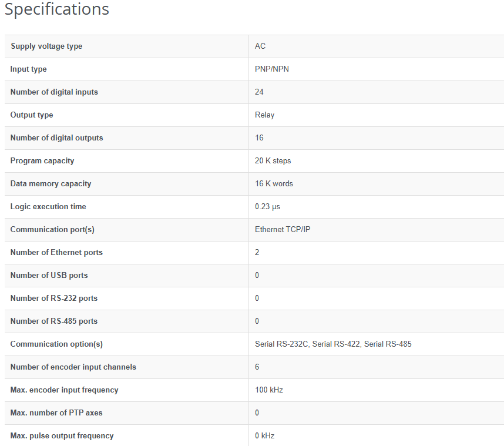Click the Specifications heading
Viewport: 504px width, 446px height.
pyautogui.click(x=57, y=10)
